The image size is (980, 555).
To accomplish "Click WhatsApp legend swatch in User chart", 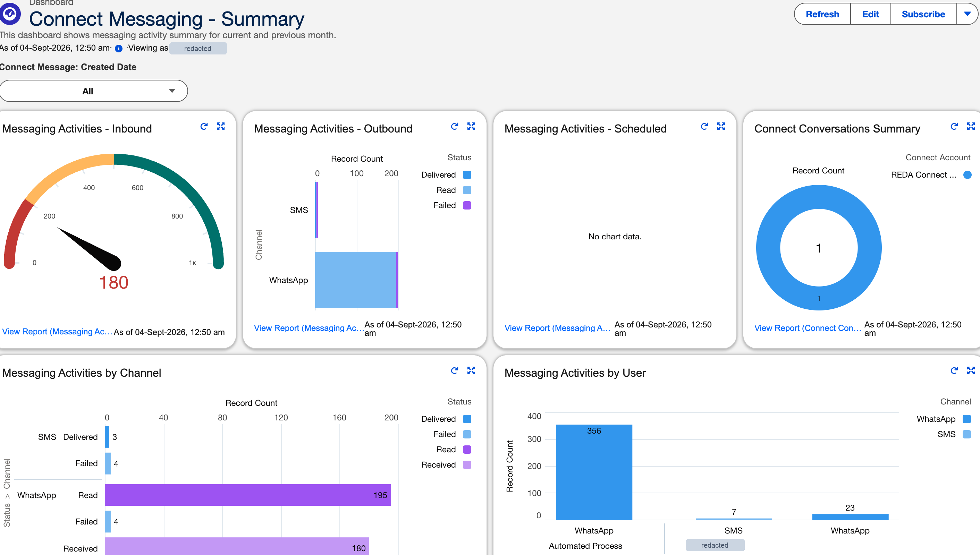I will (967, 419).
